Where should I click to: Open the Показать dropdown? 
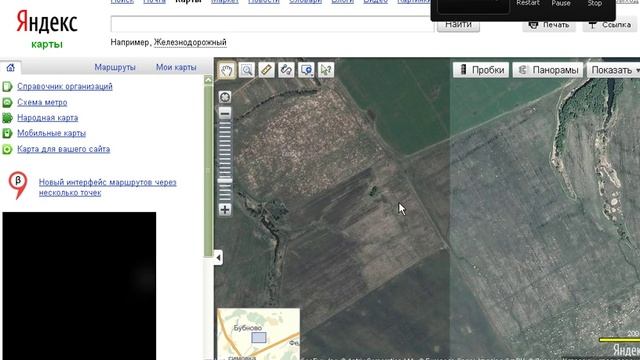pyautogui.click(x=613, y=70)
